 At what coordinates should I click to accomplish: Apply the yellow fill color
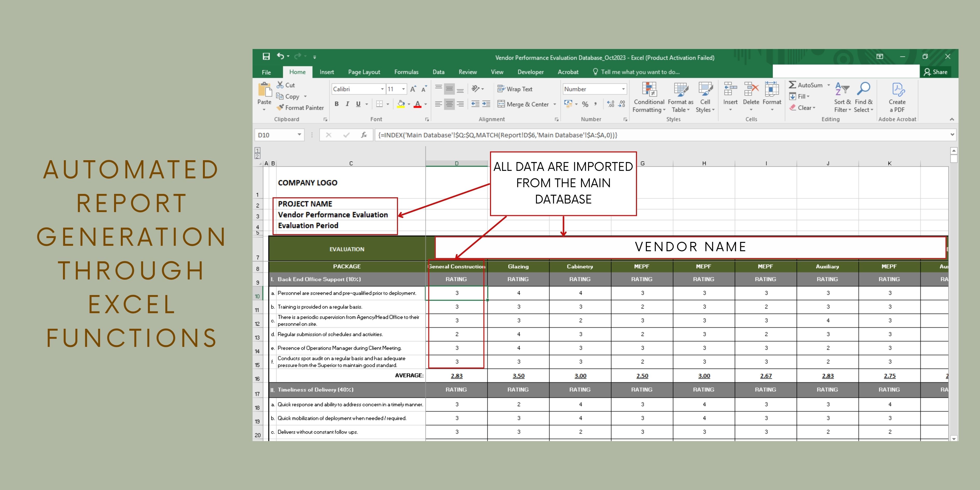click(401, 104)
